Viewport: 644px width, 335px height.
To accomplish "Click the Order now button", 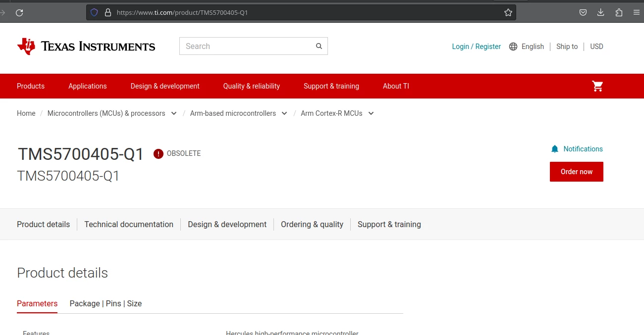I will tap(577, 172).
